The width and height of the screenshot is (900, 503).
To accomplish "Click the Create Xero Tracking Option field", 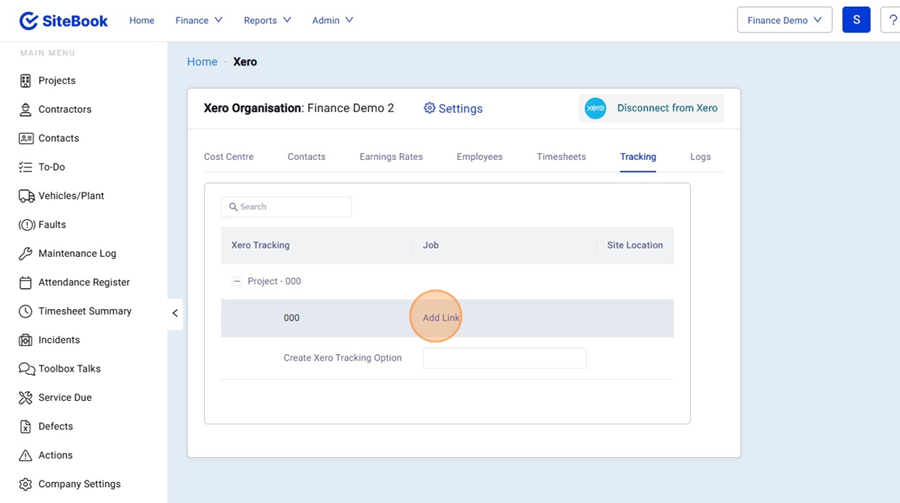I will (x=504, y=358).
